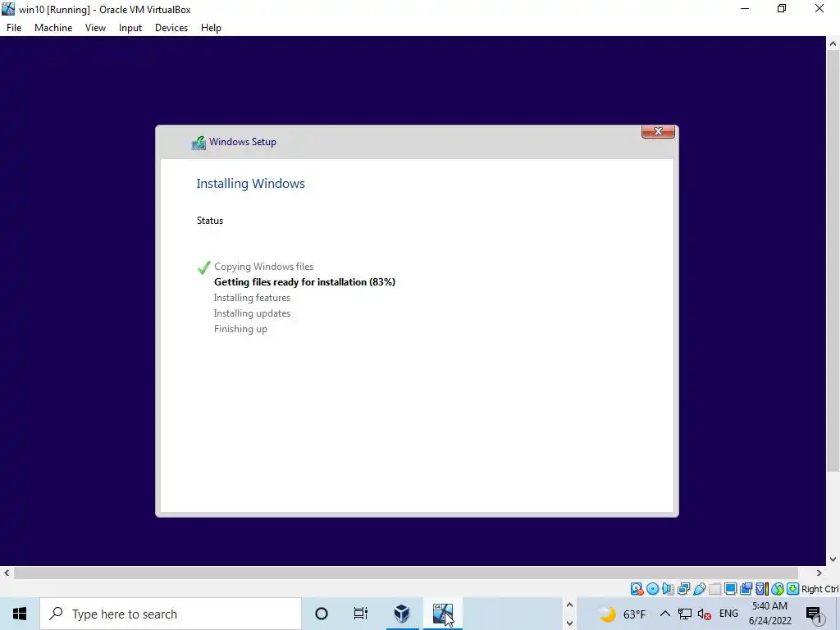
Task: Click the mouse integration indicator icon
Action: point(778,589)
